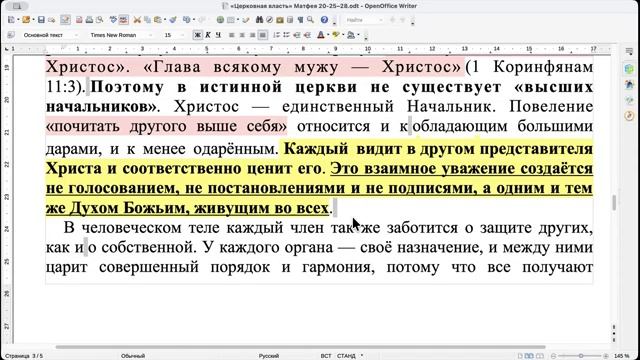The image size is (640, 360).
Task: Apply Font Color red A swatch
Action: [x=321, y=35]
